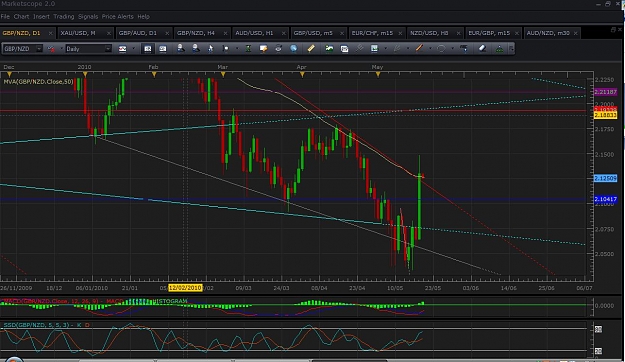Viewport: 625px width, 362px height.
Task: Expand the arrow next to red instrument icon
Action: pos(61,49)
